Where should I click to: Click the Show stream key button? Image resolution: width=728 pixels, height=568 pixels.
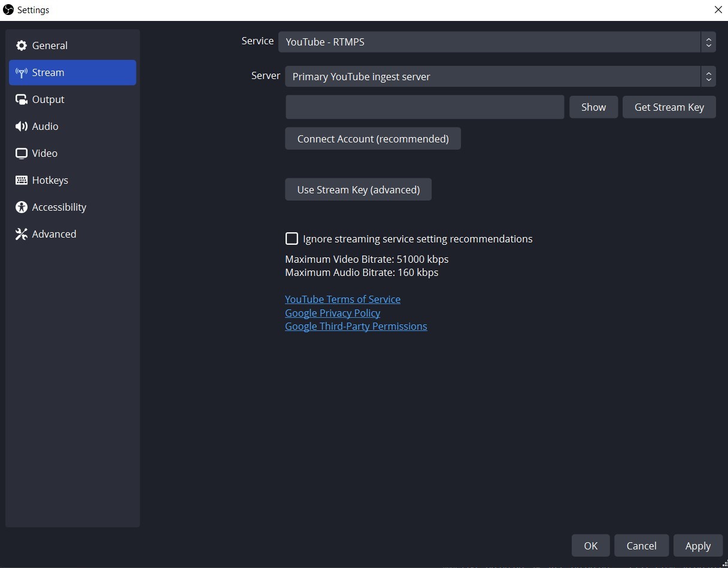(593, 107)
